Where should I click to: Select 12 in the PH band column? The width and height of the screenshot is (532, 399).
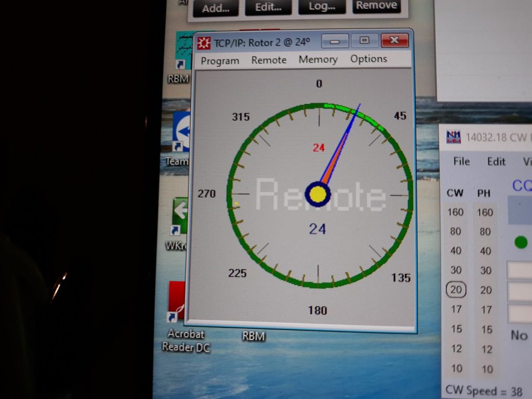point(487,350)
